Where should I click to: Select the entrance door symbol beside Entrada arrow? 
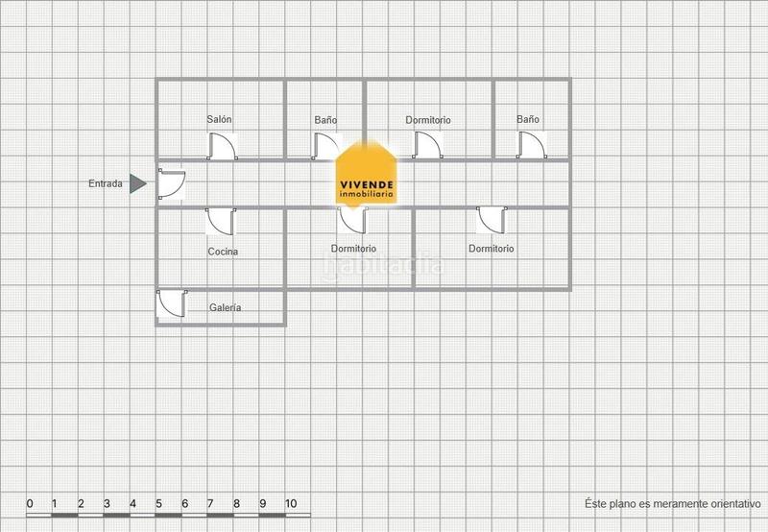tap(171, 183)
